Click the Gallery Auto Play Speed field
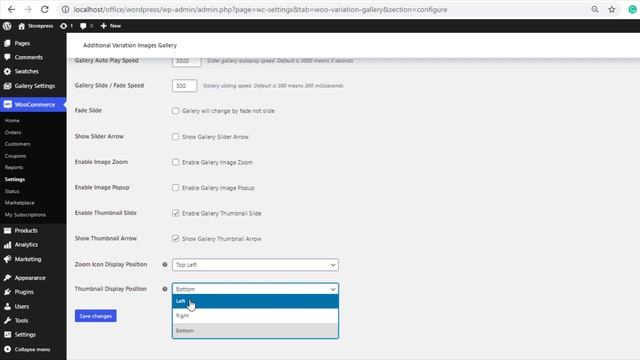 (x=186, y=61)
